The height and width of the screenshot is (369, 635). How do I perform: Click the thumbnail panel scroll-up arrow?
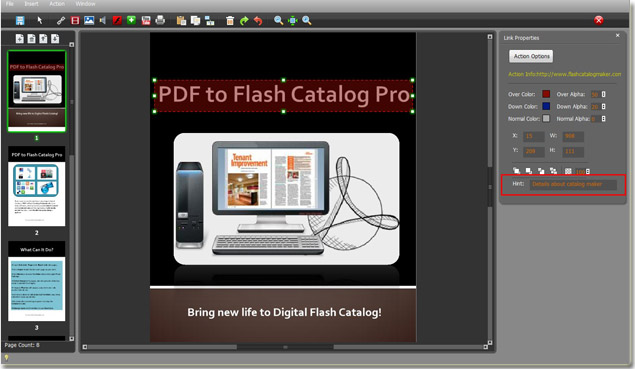click(72, 45)
